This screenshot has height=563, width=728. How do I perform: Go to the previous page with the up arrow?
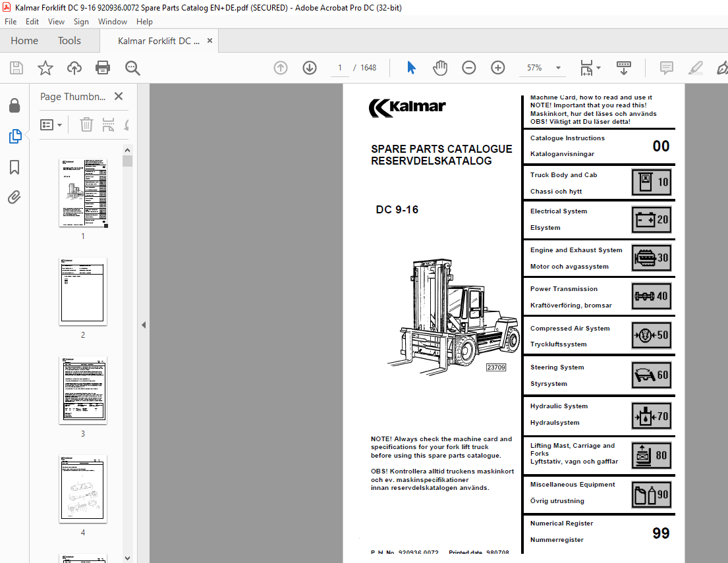[281, 68]
